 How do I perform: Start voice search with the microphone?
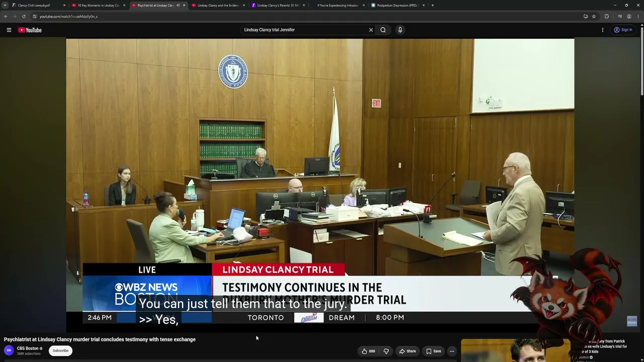[x=400, y=30]
